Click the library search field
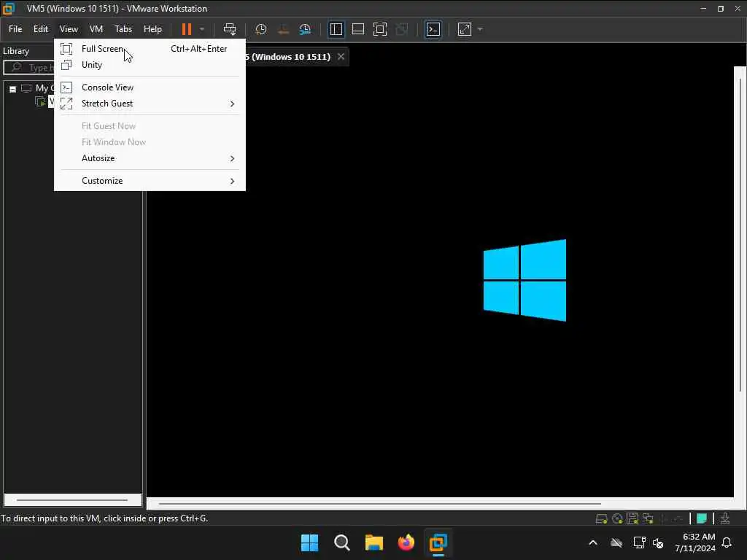Screen dimensions: 747x560 [x=29, y=67]
